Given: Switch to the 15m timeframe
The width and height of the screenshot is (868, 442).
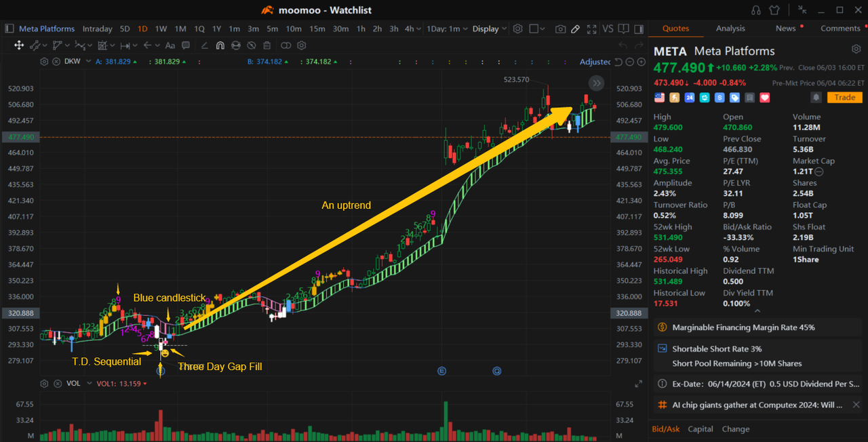Looking at the screenshot, I should tap(317, 28).
